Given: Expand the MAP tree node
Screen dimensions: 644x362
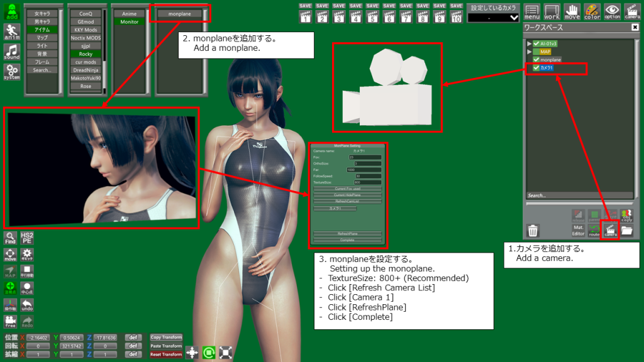Looking at the screenshot, I should coord(530,52).
